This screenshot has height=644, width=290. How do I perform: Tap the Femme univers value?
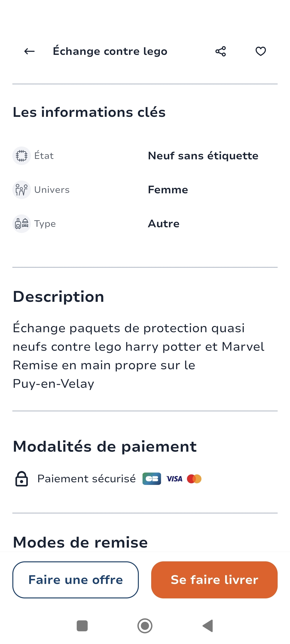pos(168,190)
